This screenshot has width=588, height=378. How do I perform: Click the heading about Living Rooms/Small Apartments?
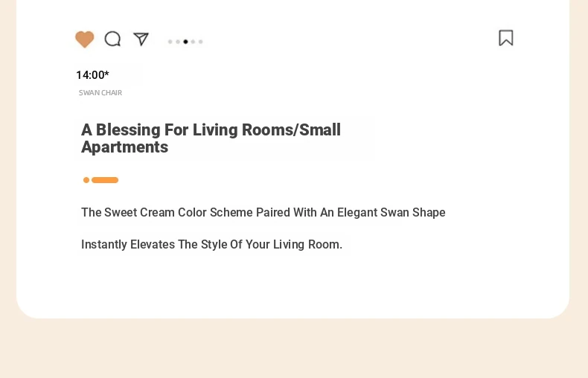[x=211, y=138]
